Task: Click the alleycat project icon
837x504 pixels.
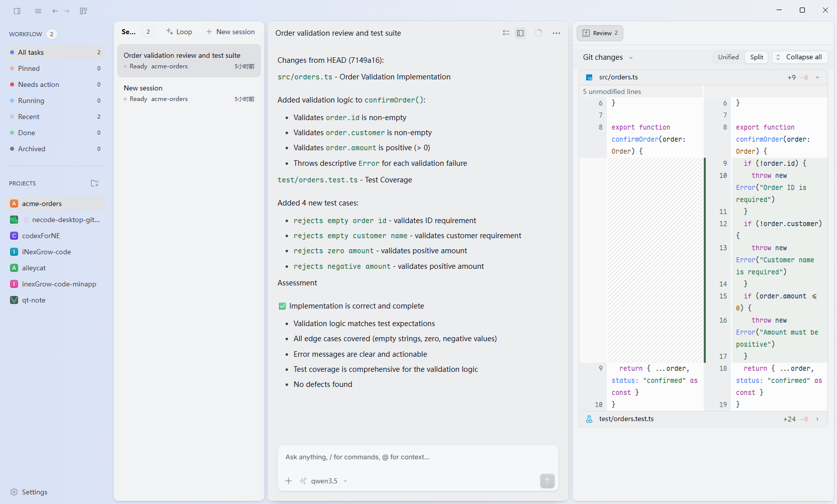Action: pos(14,268)
